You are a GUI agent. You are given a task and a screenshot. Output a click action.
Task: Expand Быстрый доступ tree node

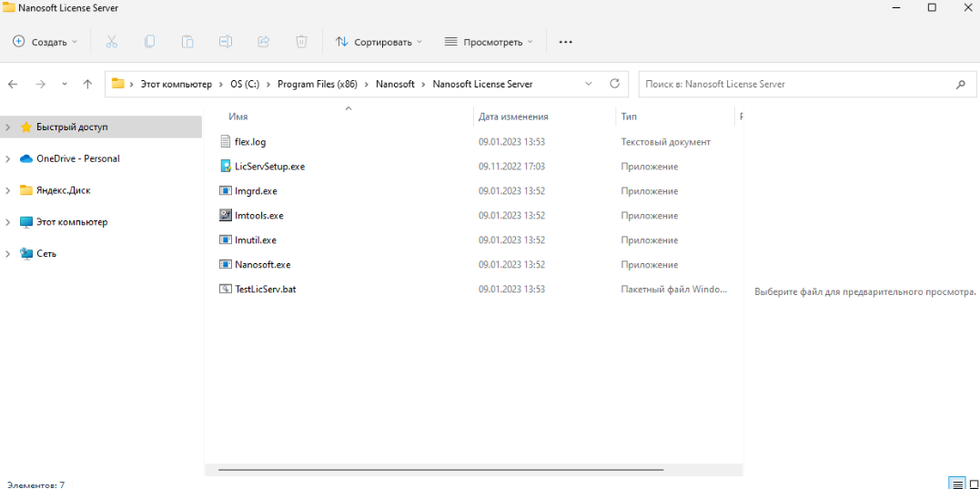(x=7, y=127)
